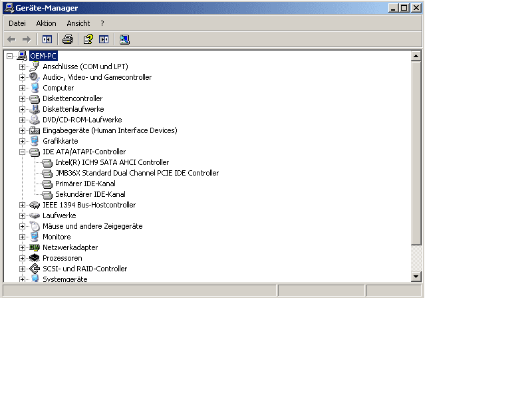Open the ? help menu

pos(102,23)
